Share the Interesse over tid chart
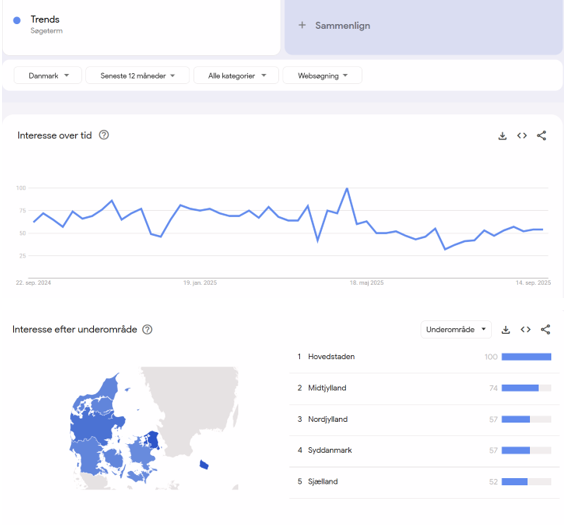Screen dimensions: 565x525 click(x=541, y=135)
